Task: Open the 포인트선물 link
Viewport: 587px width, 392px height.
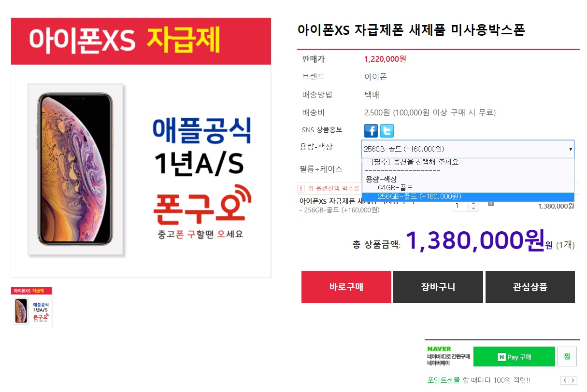Action: (444, 380)
